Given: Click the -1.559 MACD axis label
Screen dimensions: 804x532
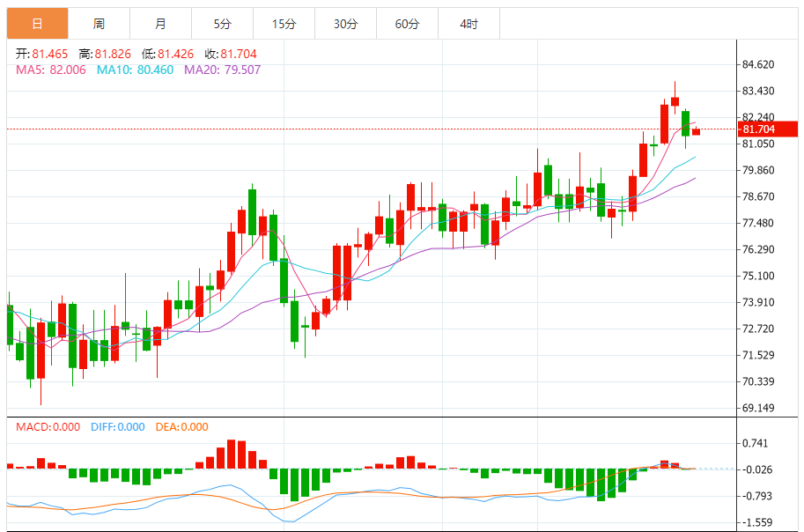Looking at the screenshot, I should pos(756,522).
